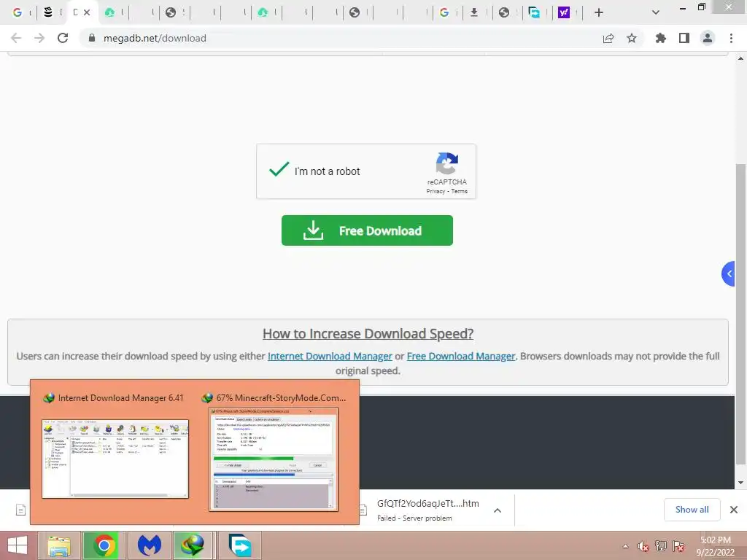
Task: Open How to Increase Download Speed heading link
Action: [x=368, y=333]
